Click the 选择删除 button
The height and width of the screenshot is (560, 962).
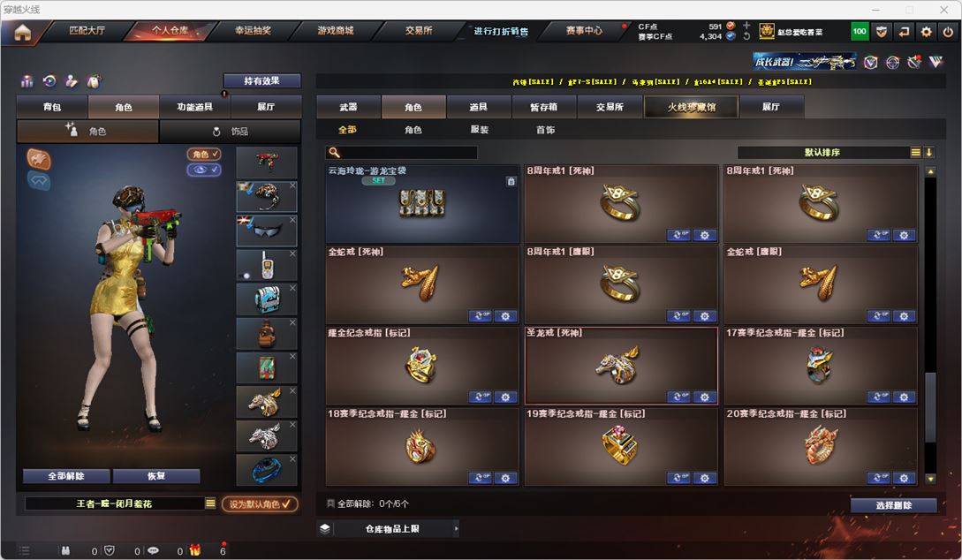click(x=893, y=505)
